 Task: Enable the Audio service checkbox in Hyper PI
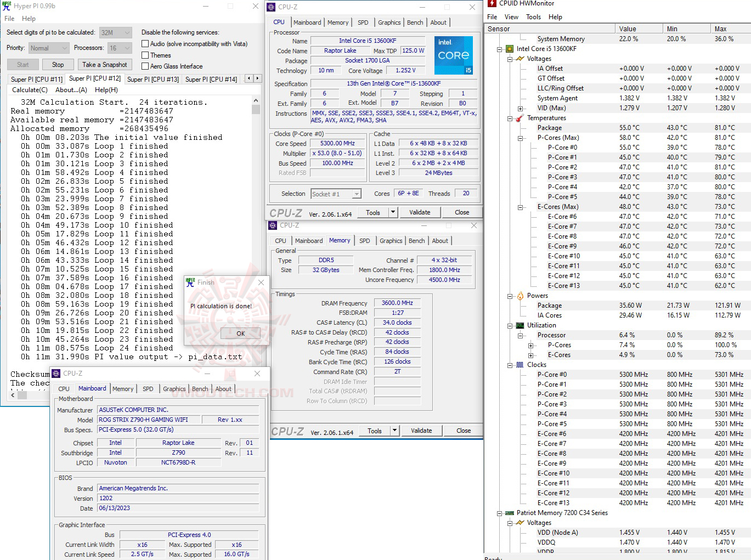pyautogui.click(x=145, y=44)
